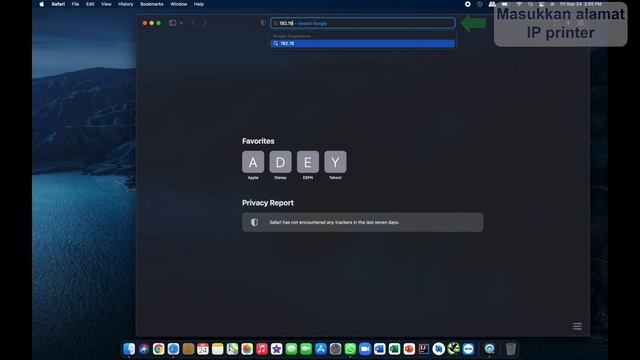Click the battery status icon
Screen dimensions: 640x360
point(505,4)
